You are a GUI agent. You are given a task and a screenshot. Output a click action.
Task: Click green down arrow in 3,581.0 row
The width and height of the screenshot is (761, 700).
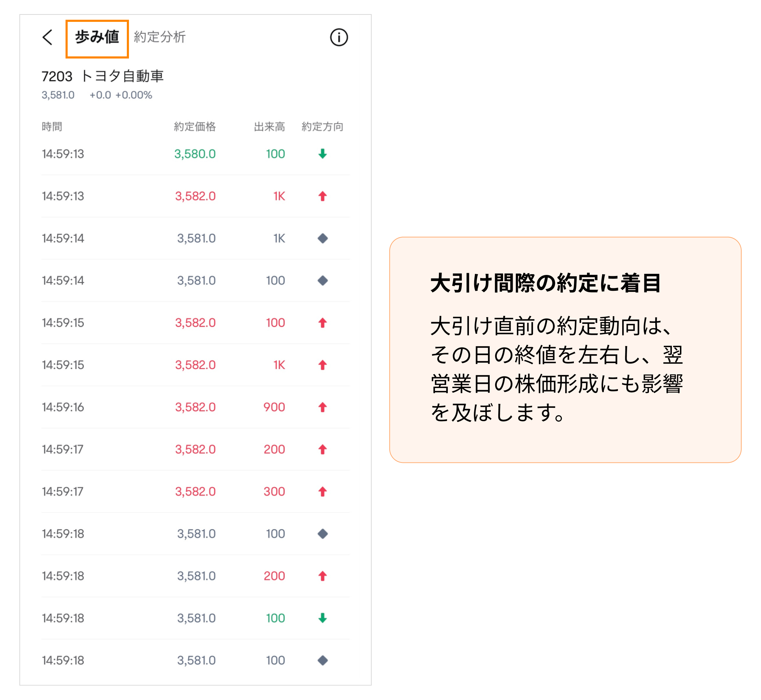coord(322,618)
